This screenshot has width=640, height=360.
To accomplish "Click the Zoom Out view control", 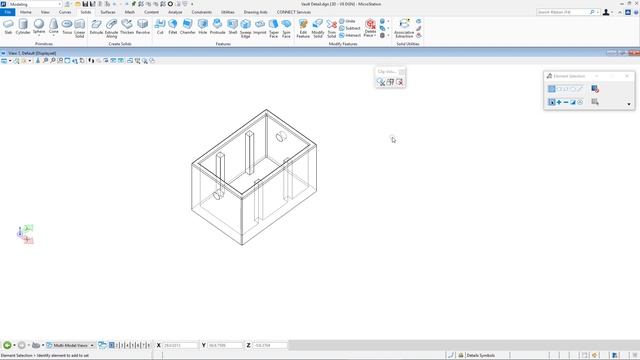I will 53,61.
